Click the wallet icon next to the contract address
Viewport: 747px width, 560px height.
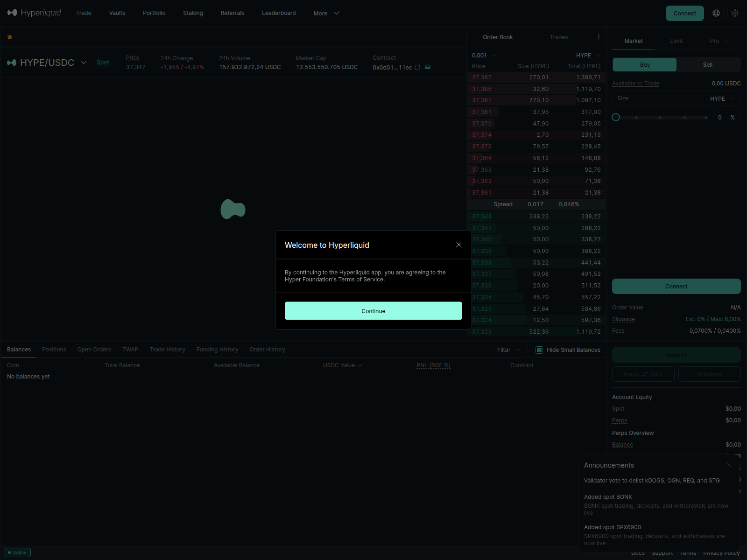pyautogui.click(x=428, y=67)
